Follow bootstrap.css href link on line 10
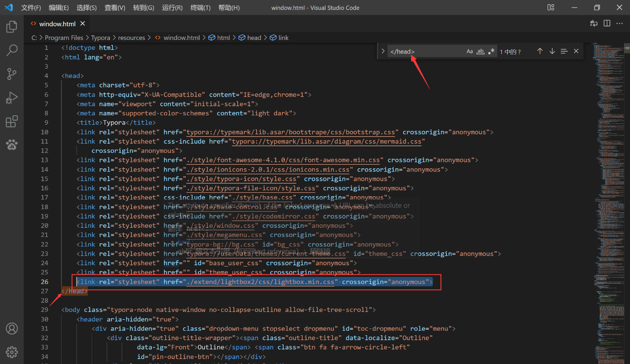Viewport: 630px width, 364px height. point(291,132)
